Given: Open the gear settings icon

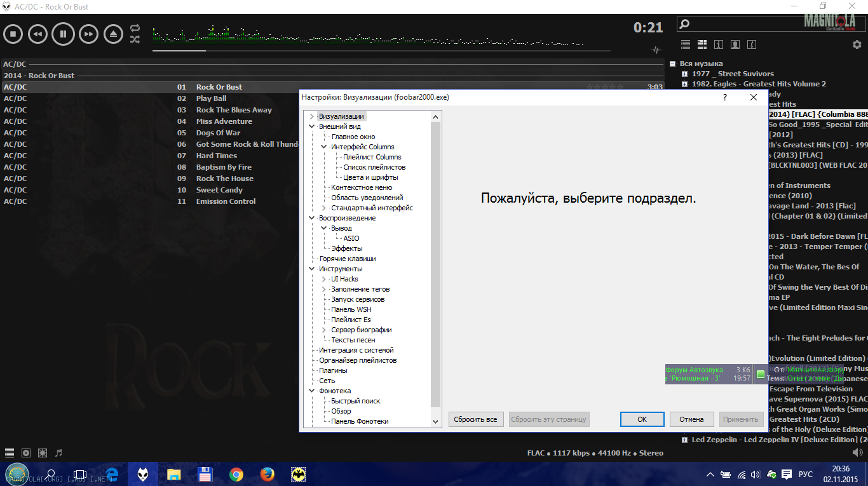Looking at the screenshot, I should (857, 44).
